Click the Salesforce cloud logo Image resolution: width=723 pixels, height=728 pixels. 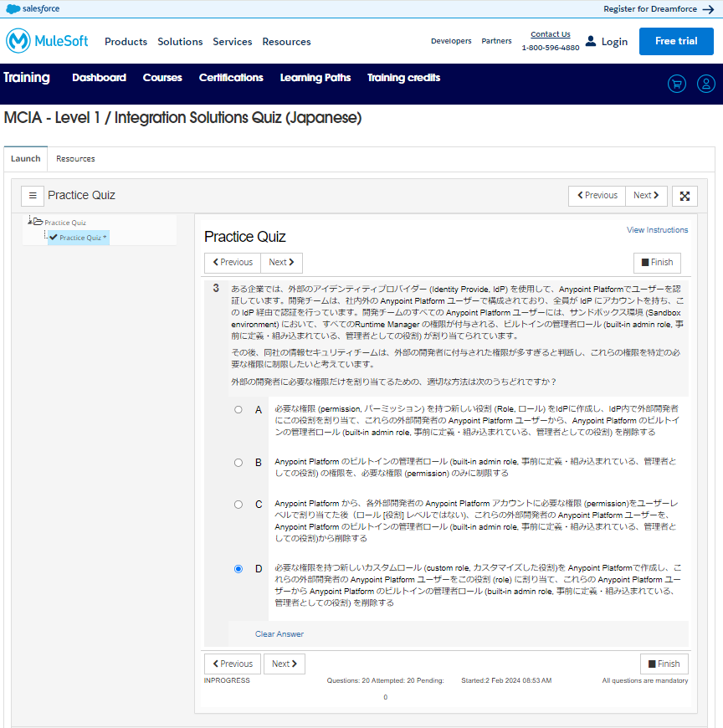pos(13,9)
